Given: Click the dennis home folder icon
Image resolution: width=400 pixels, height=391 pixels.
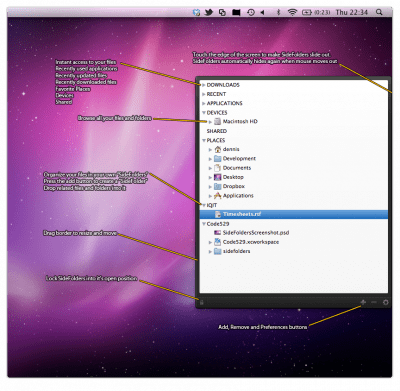Looking at the screenshot, I should (x=217, y=149).
